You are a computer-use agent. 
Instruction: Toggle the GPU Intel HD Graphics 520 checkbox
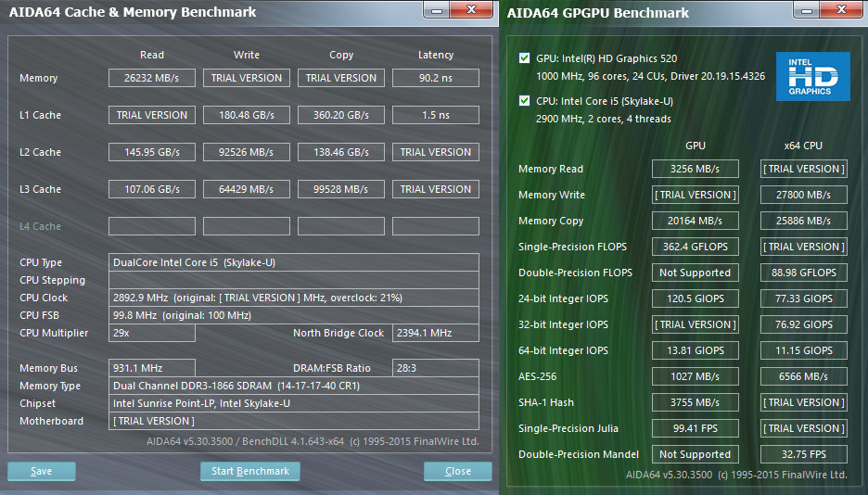tap(524, 58)
